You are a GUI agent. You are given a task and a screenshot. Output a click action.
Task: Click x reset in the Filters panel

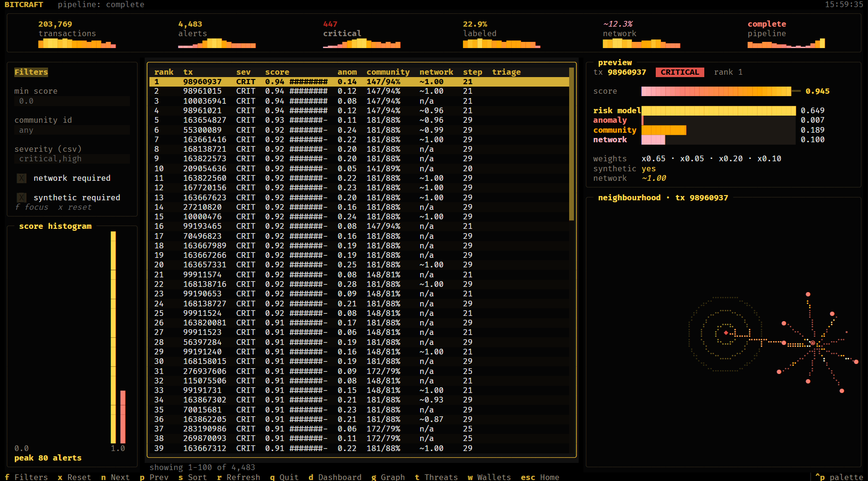click(75, 207)
